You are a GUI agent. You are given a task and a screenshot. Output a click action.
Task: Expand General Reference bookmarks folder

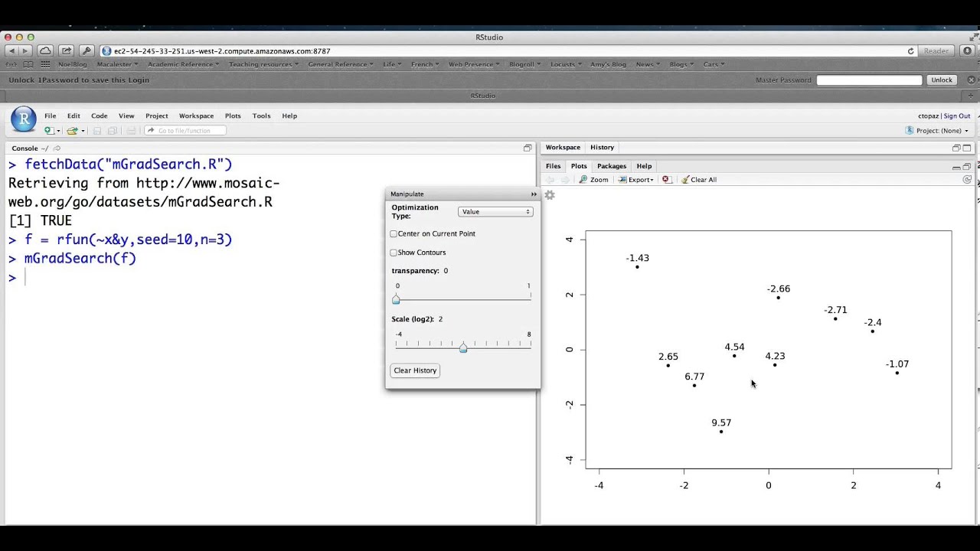tap(340, 64)
